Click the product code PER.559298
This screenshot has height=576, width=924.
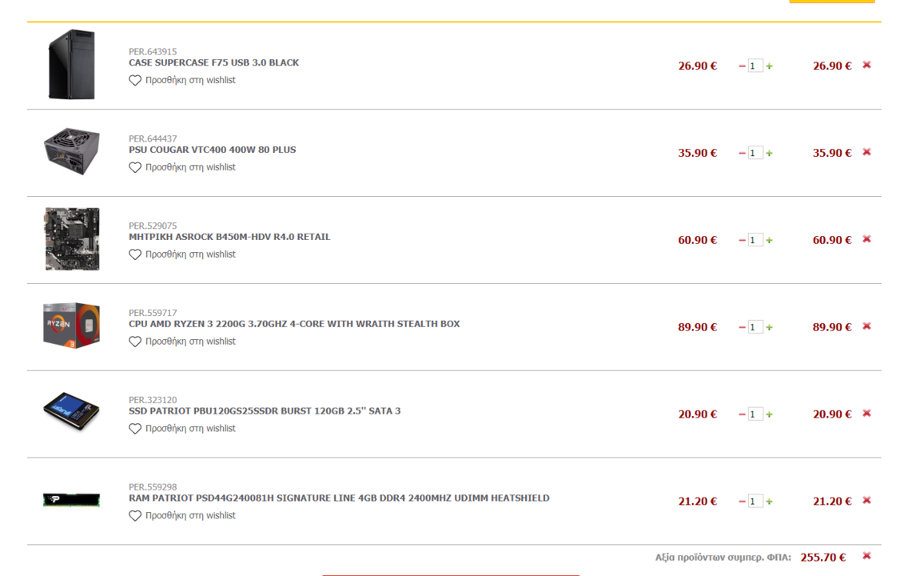point(153,487)
